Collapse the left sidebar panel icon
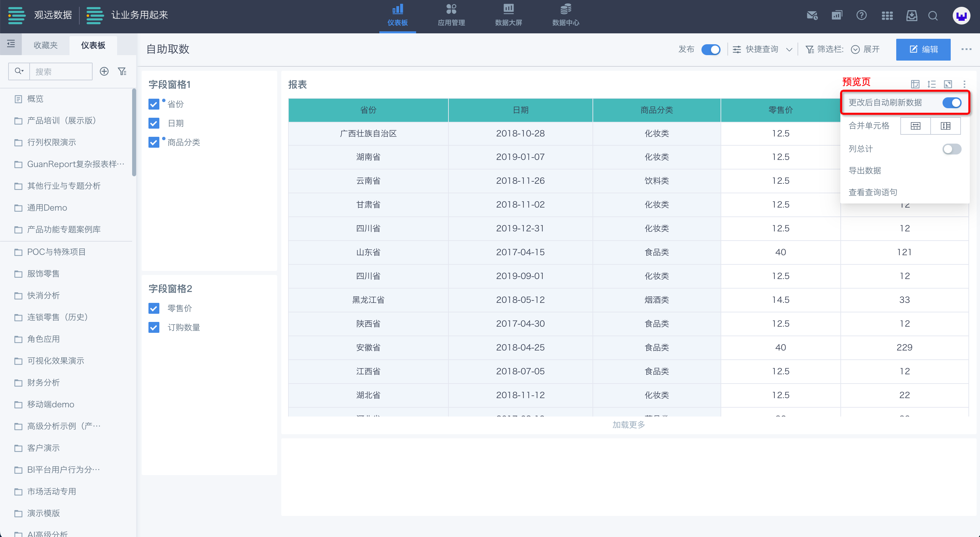Viewport: 980px width, 537px height. [11, 44]
